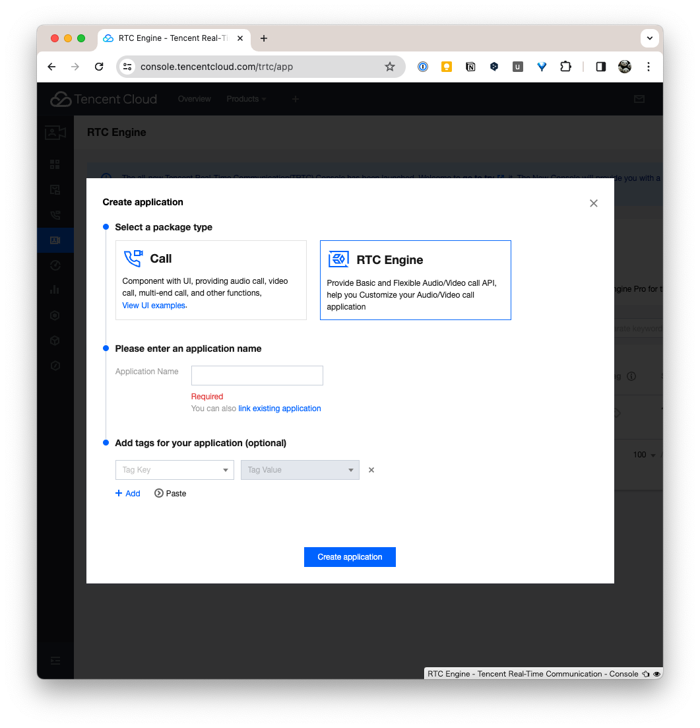Open the Extensions puzzle menu
700x728 pixels.
565,67
